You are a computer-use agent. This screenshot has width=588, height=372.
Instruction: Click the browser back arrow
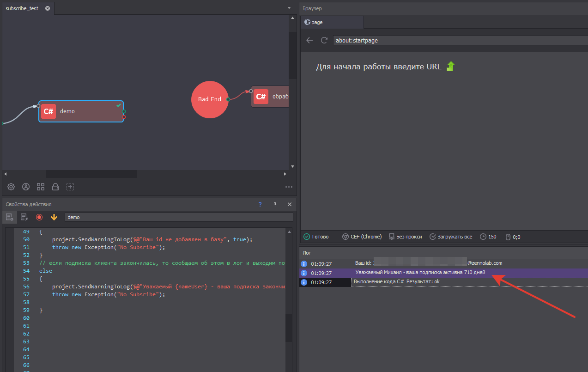[x=309, y=40]
